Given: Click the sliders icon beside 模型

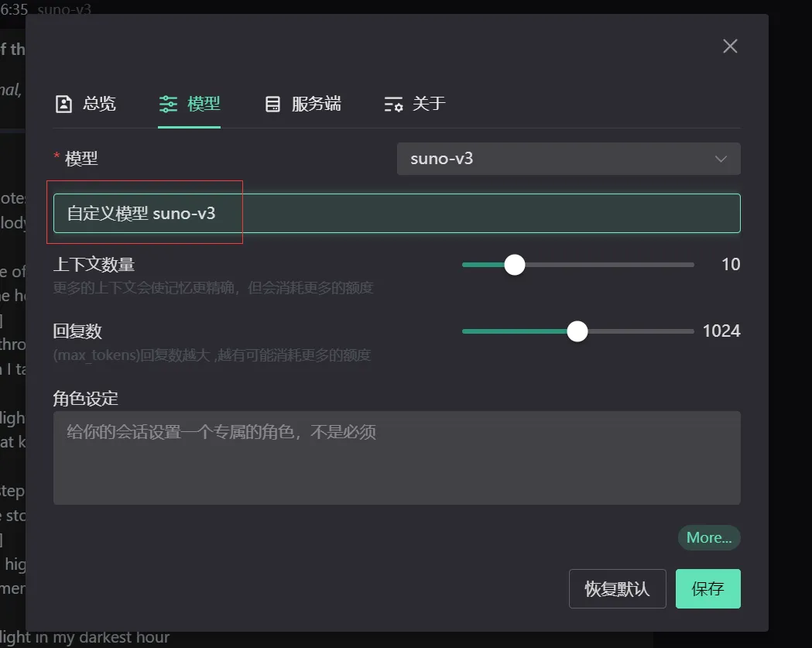Looking at the screenshot, I should coord(168,104).
